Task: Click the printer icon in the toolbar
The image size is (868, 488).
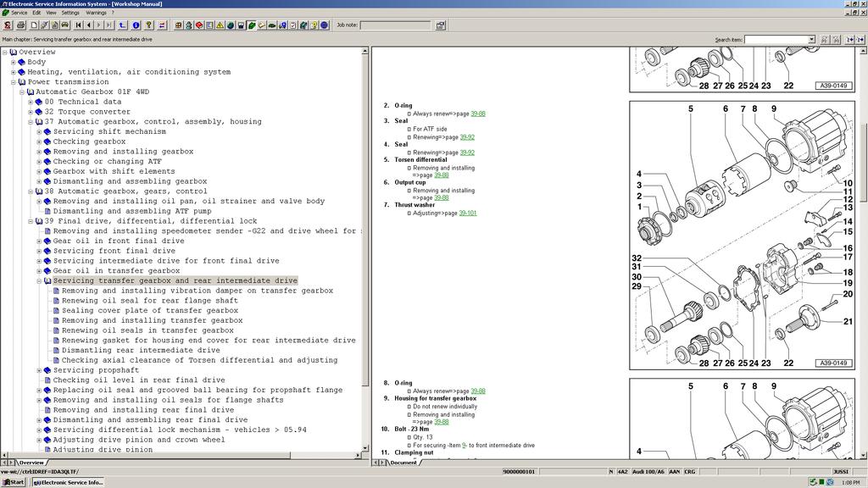Action: (21, 25)
